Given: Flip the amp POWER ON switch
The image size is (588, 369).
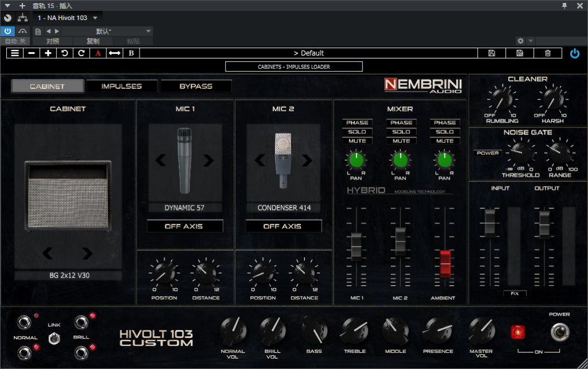Looking at the screenshot, I should [560, 332].
